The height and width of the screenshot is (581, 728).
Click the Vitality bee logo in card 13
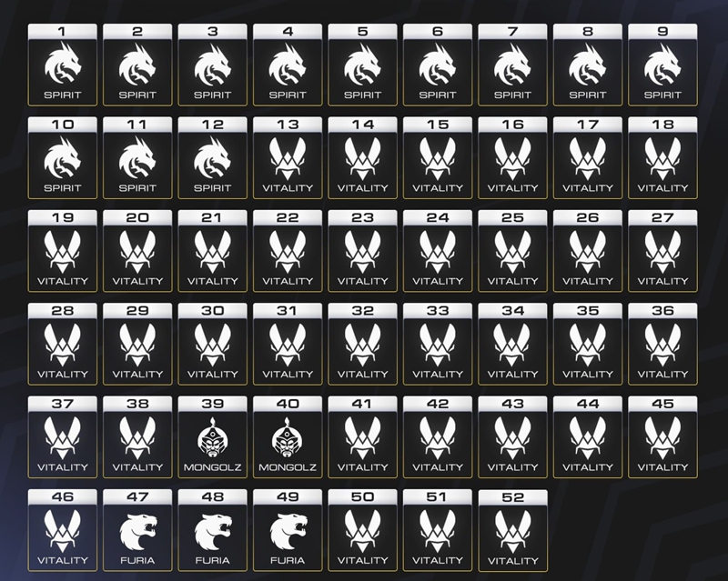coord(288,157)
